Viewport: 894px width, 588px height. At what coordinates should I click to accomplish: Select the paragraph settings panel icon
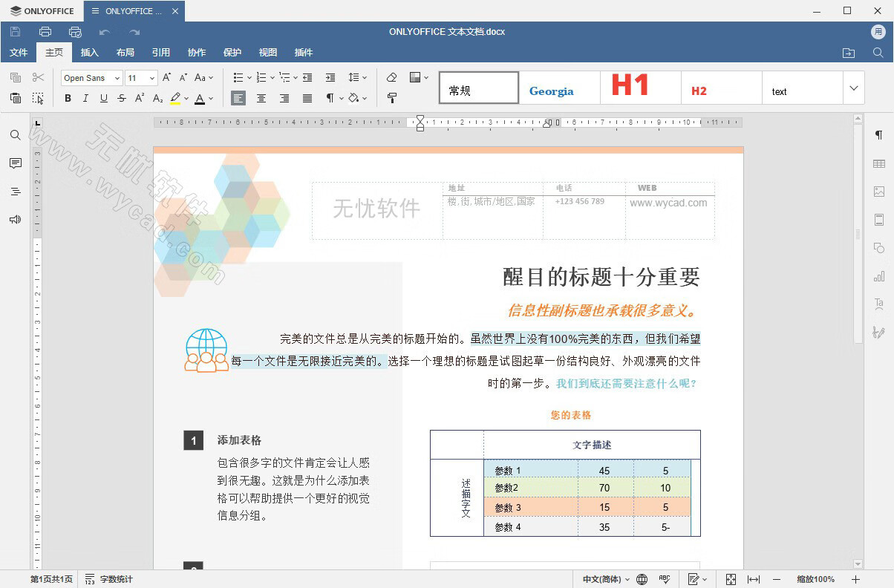pyautogui.click(x=879, y=134)
